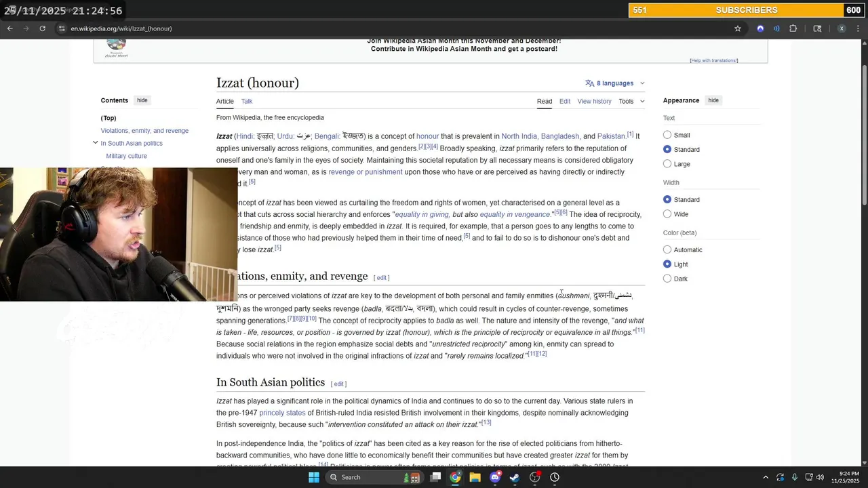Open citation [13] reference
The height and width of the screenshot is (488, 868).
[486, 422]
